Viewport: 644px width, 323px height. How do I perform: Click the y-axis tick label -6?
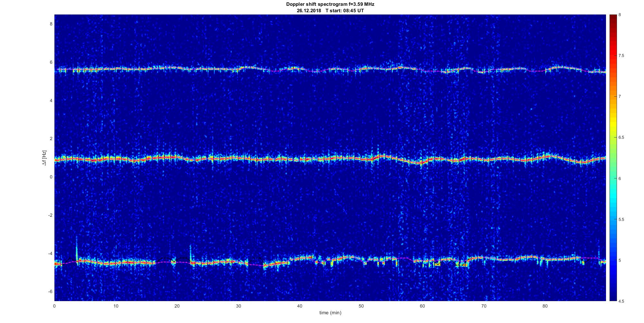(50, 291)
